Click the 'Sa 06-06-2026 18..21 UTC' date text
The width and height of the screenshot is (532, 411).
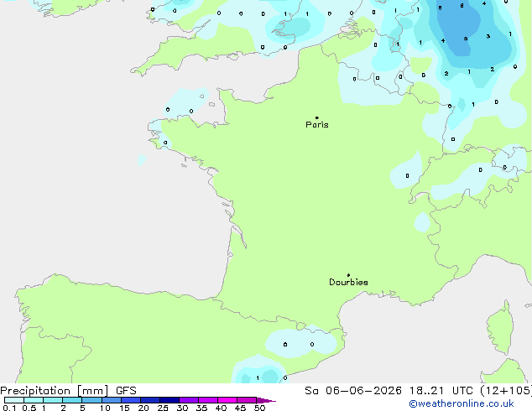389,391
